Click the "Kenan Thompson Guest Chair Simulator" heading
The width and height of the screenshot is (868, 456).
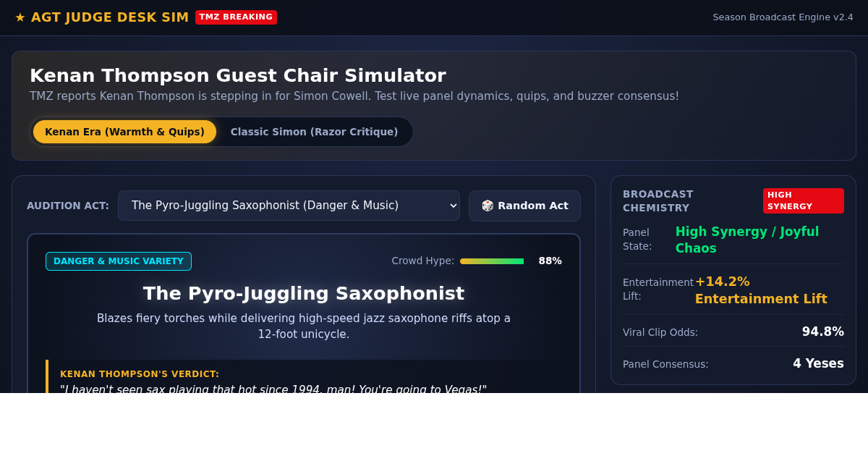(x=238, y=75)
